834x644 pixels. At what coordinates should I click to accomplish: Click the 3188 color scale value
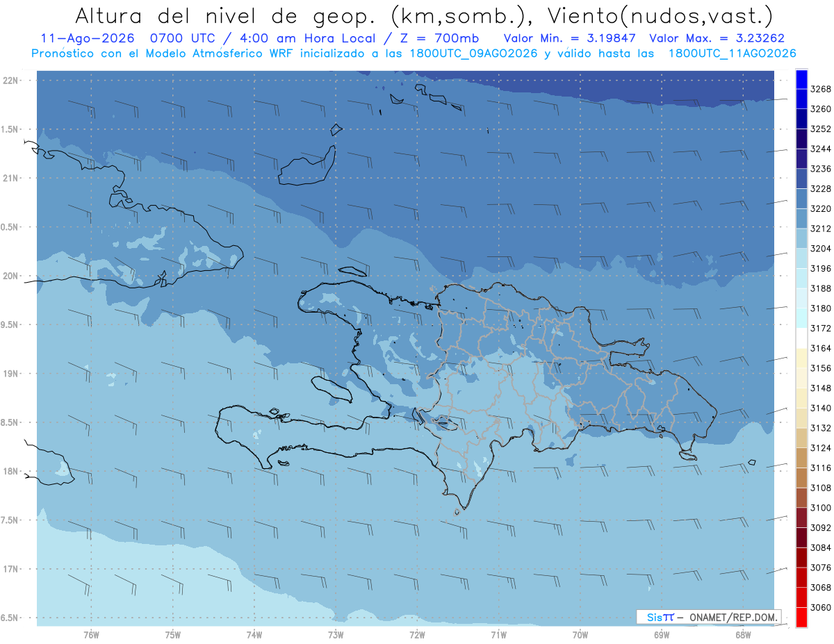[821, 288]
